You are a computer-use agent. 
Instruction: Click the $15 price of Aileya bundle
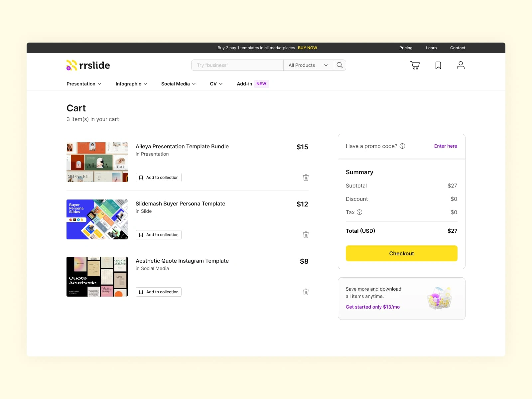(302, 147)
